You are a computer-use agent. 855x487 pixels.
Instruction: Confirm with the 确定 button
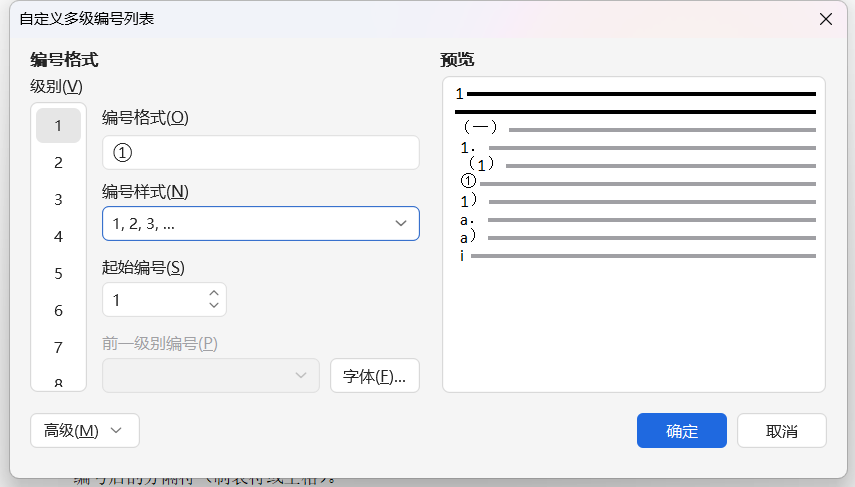681,431
